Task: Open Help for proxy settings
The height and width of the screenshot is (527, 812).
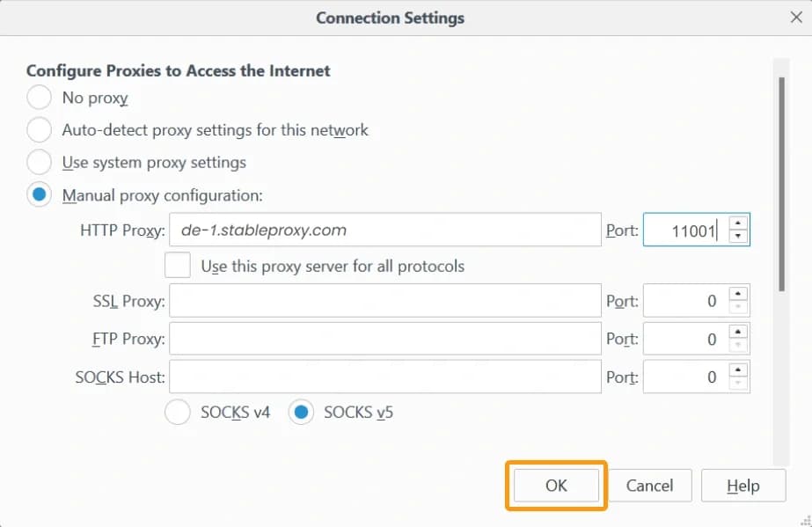Action: (743, 485)
